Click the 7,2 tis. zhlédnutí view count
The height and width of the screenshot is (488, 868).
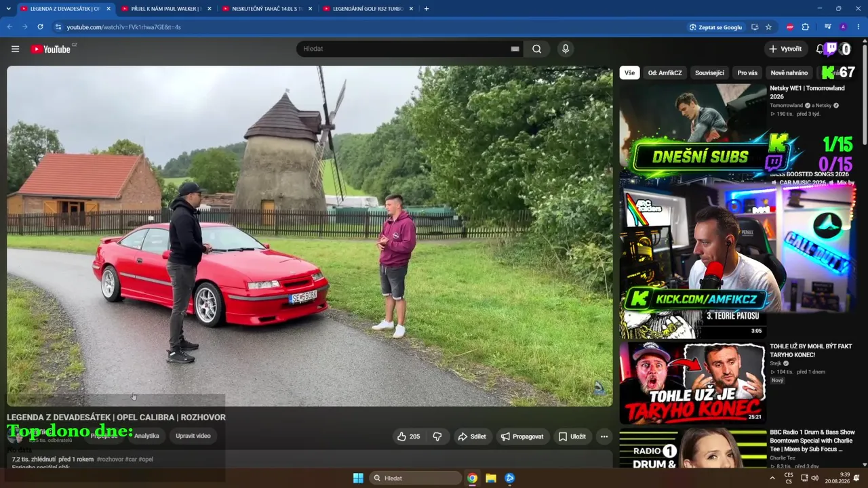point(33,459)
